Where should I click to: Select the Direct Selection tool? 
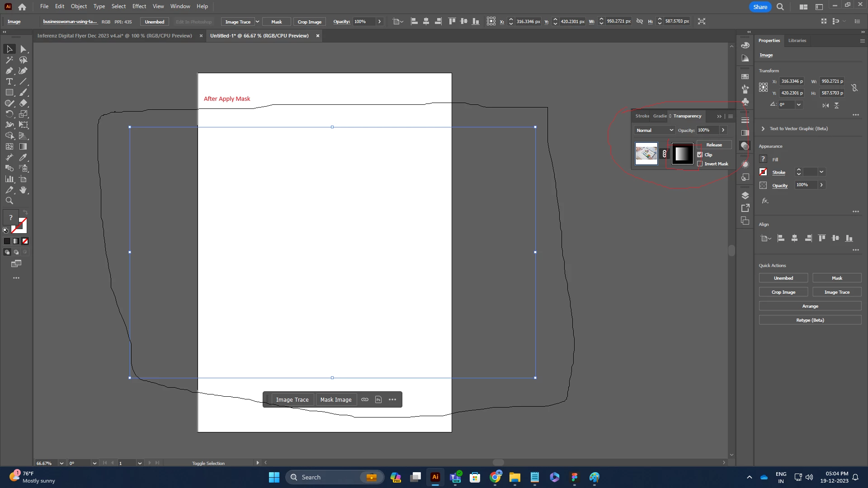24,49
